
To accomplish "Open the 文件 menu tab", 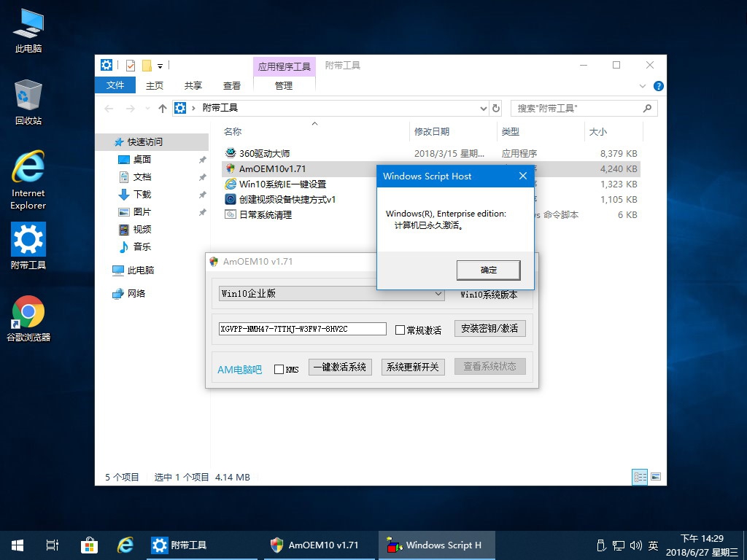I will tap(115, 85).
